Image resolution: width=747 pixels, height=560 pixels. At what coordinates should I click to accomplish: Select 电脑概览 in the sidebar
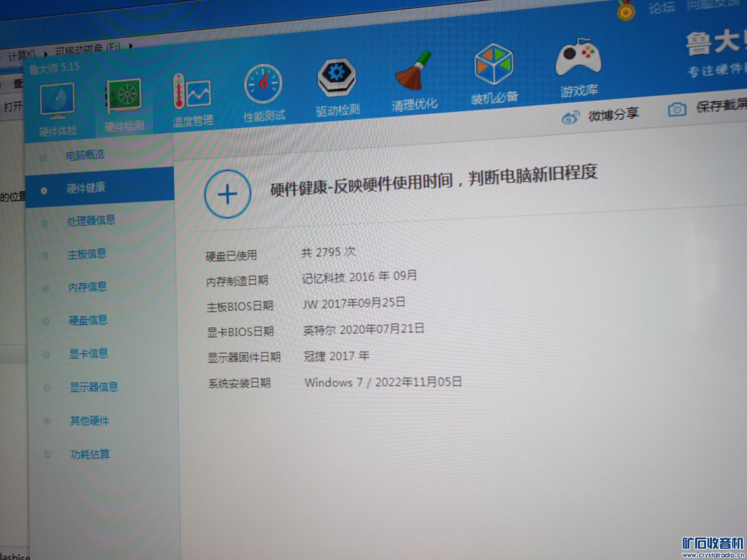(x=85, y=155)
